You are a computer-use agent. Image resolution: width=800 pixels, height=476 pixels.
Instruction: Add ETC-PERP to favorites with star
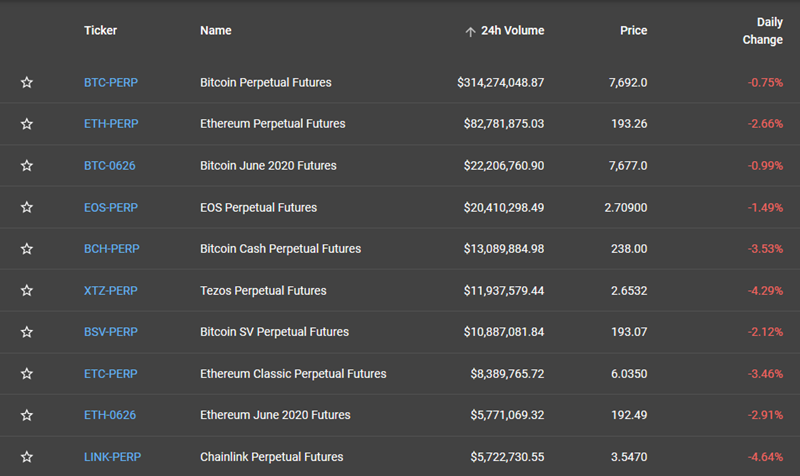(x=27, y=374)
